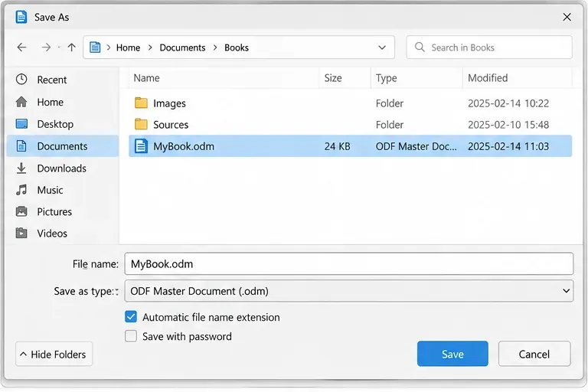The height and width of the screenshot is (392, 588).
Task: Close the Save As dialog
Action: coord(567,17)
